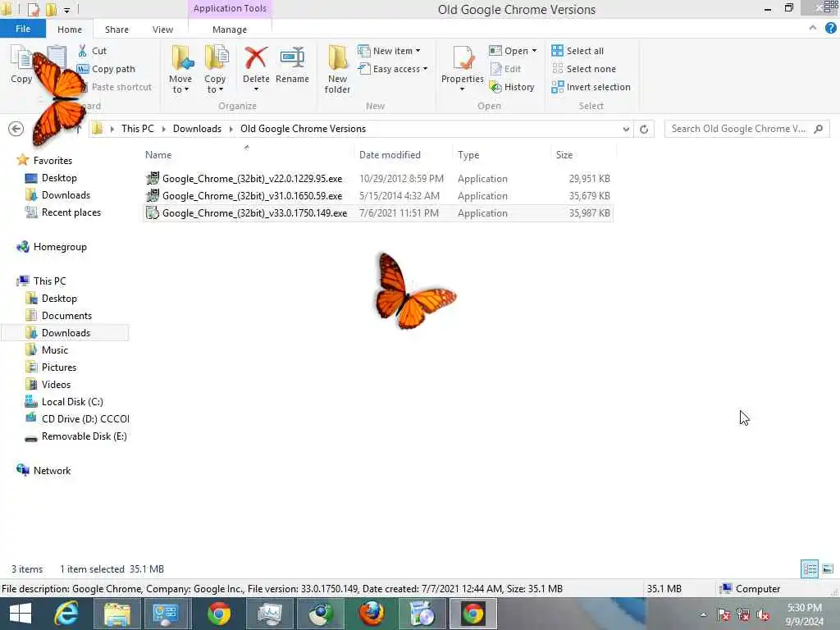Click the volume muted tray icon
Viewport: 840px width, 630px height.
pos(763,614)
